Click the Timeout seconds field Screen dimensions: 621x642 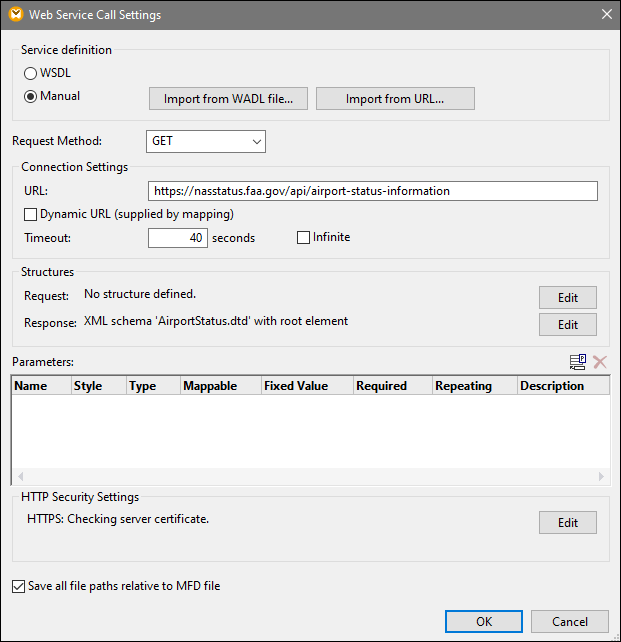[178, 238]
